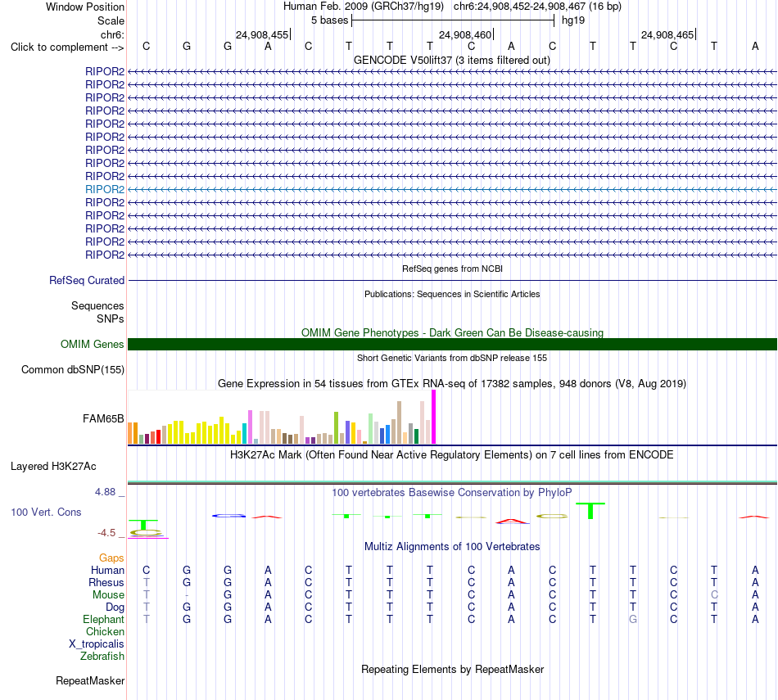The height and width of the screenshot is (700, 778).
Task: Click the RepeatMasker track label
Action: (90, 680)
